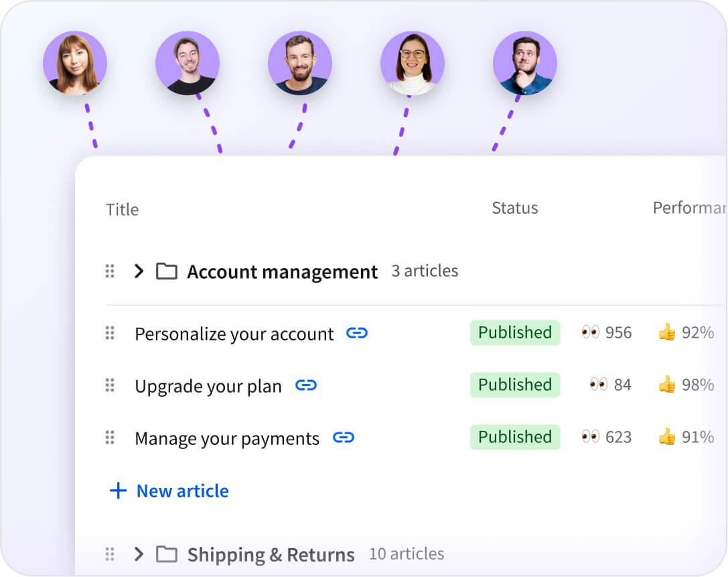Click the Account management folder icon
This screenshot has height=577, width=728.
(x=165, y=271)
